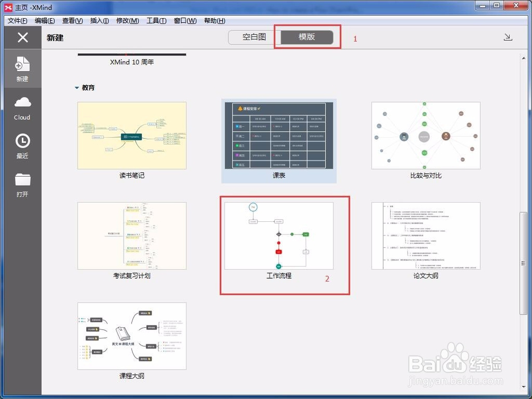Select the 论文大纲 template thumbnail

click(426, 236)
